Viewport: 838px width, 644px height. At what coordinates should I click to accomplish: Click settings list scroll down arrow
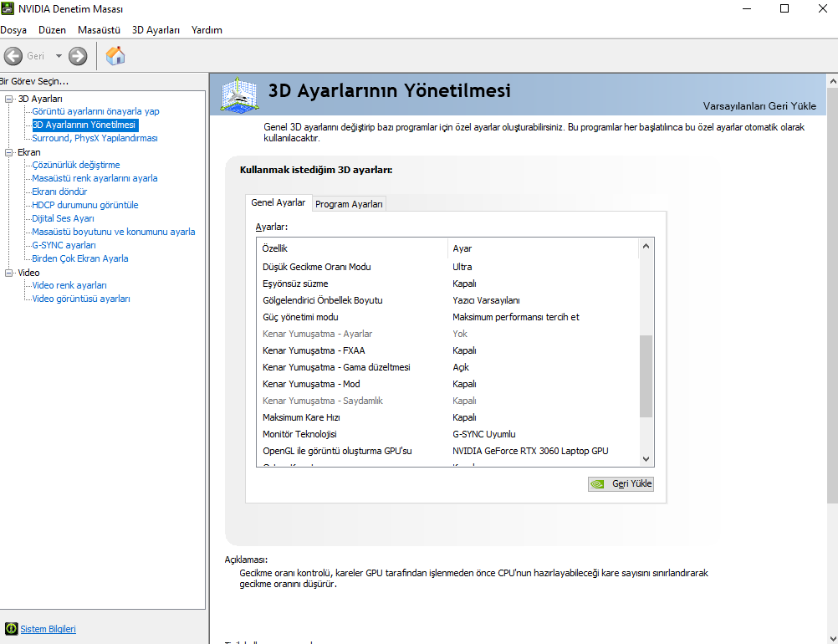pos(646,458)
